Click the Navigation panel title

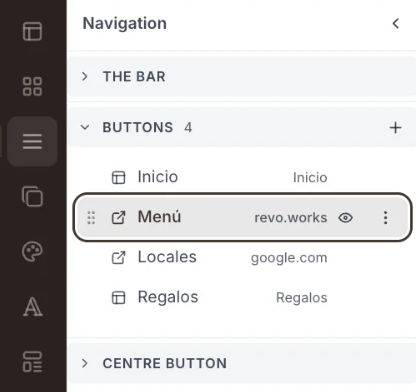pos(125,23)
